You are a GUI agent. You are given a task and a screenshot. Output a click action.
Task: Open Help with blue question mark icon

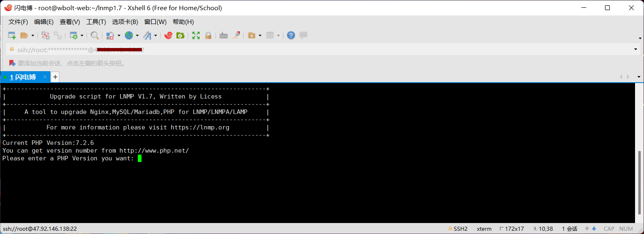(x=291, y=35)
